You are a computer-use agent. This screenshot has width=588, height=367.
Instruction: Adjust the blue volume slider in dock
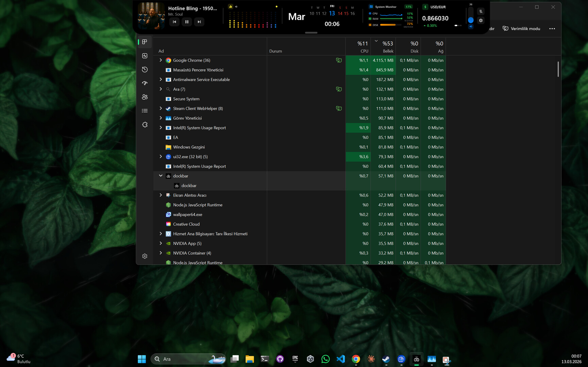[470, 20]
